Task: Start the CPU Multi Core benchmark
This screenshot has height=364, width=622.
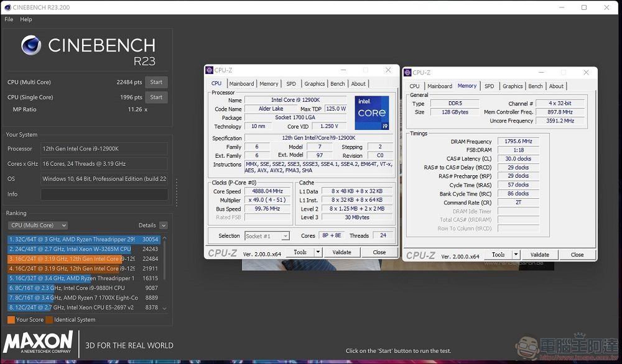Action: (157, 81)
